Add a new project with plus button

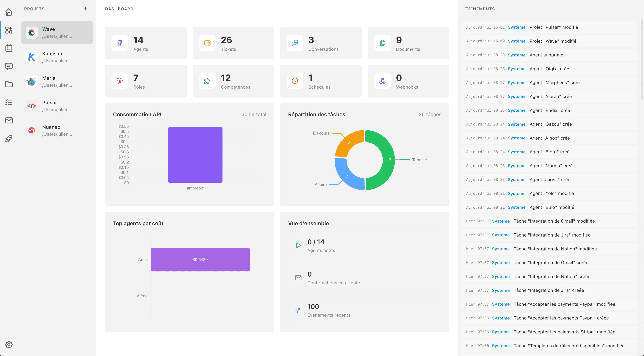point(85,9)
